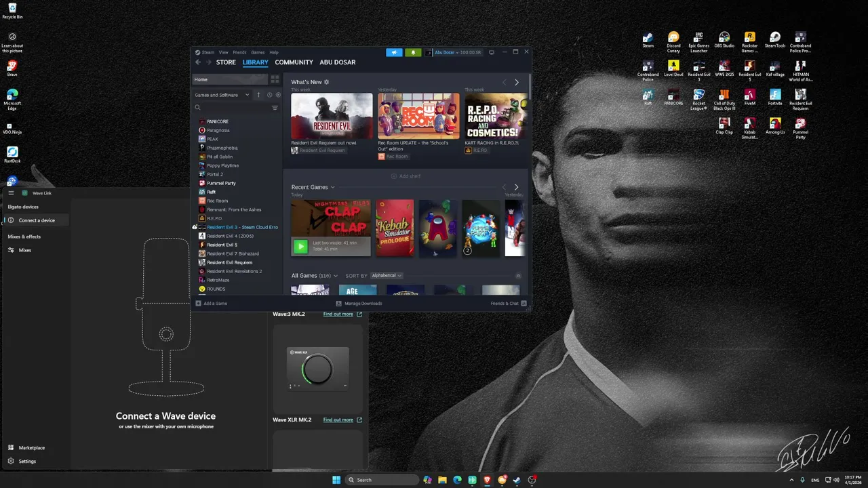
Task: Go back with Steam's left navigation arrow
Action: 198,62
